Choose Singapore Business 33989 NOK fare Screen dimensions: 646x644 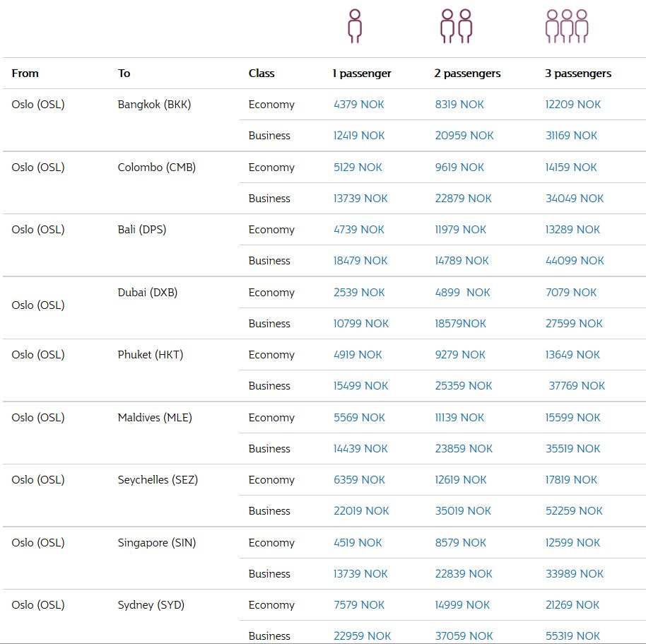pyautogui.click(x=575, y=574)
